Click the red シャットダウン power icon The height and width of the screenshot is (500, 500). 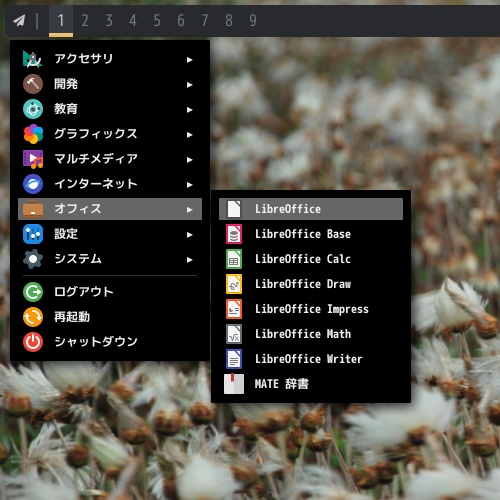tap(33, 342)
